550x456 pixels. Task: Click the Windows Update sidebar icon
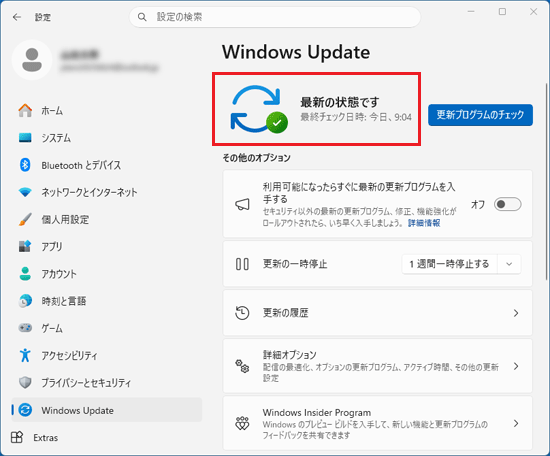point(25,410)
